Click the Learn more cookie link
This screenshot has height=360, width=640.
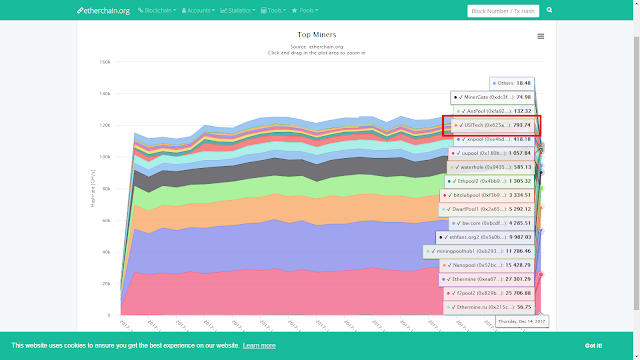(259, 346)
